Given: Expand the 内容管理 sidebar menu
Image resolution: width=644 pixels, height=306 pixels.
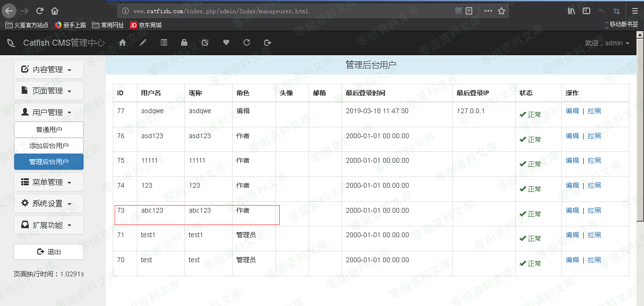Looking at the screenshot, I should point(49,69).
